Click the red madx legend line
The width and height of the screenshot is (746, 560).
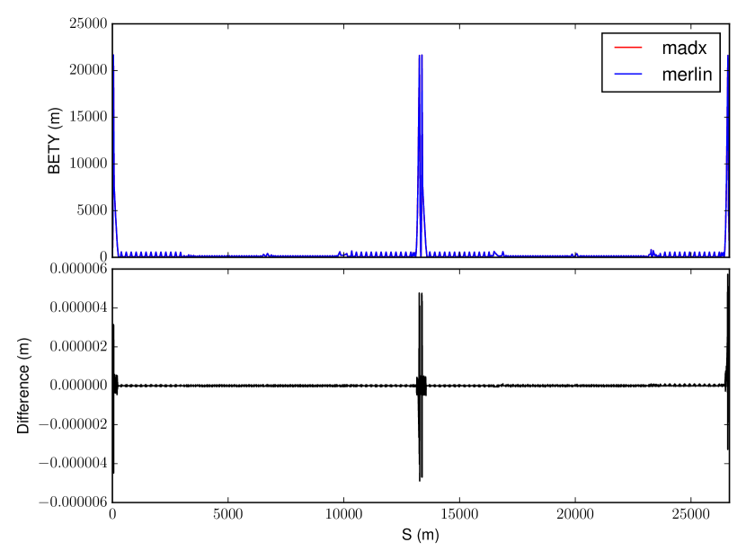click(x=628, y=48)
